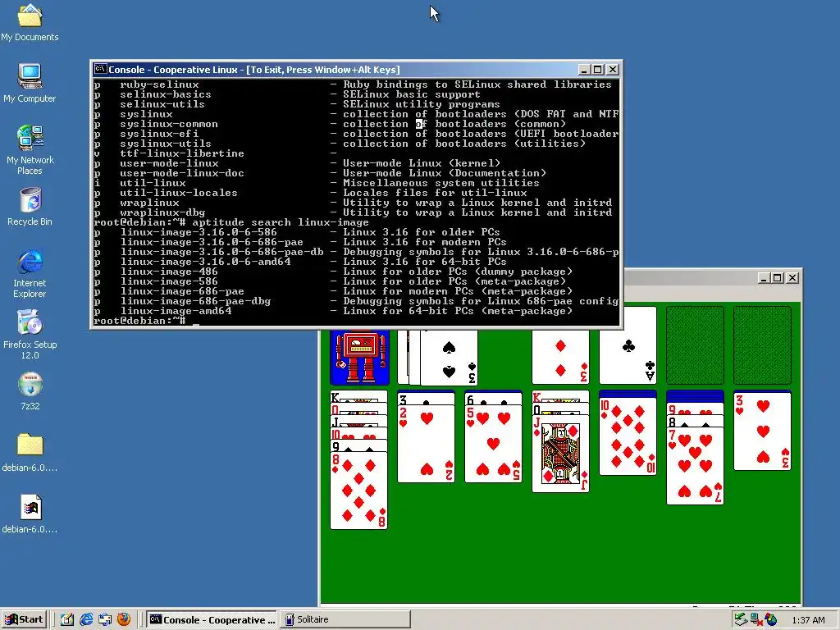Image resolution: width=840 pixels, height=630 pixels.
Task: Click the console title bar text
Action: point(254,70)
